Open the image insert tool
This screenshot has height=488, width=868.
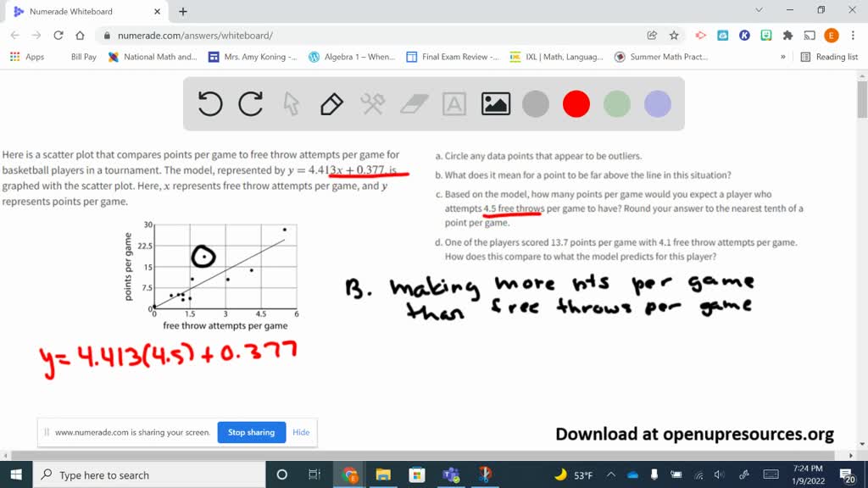[496, 103]
